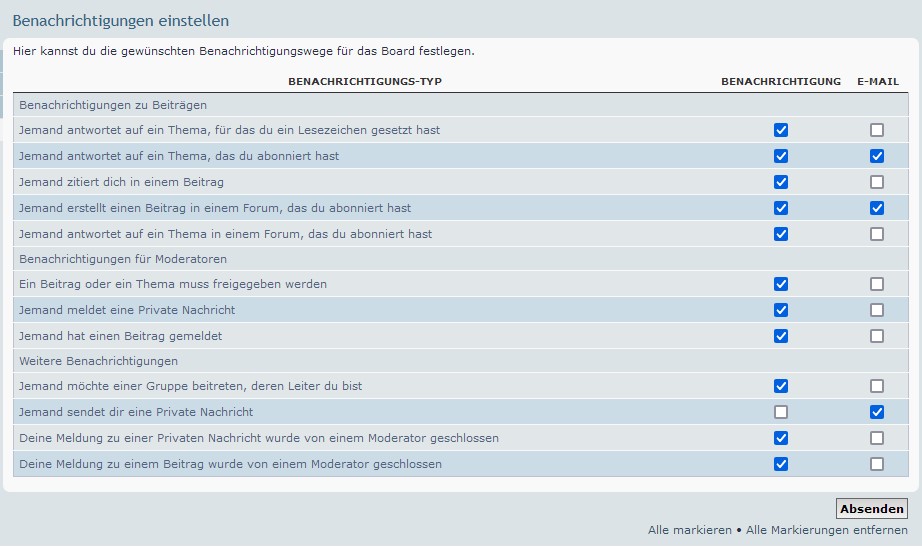Screen dimensions: 922x547
Task: Uncheck notification for reported private message
Action: (x=781, y=310)
